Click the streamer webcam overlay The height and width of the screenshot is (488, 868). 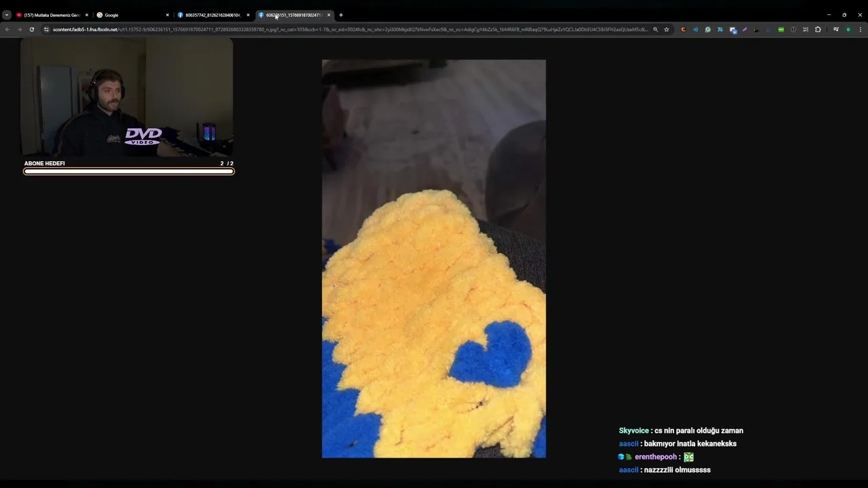[x=127, y=97]
